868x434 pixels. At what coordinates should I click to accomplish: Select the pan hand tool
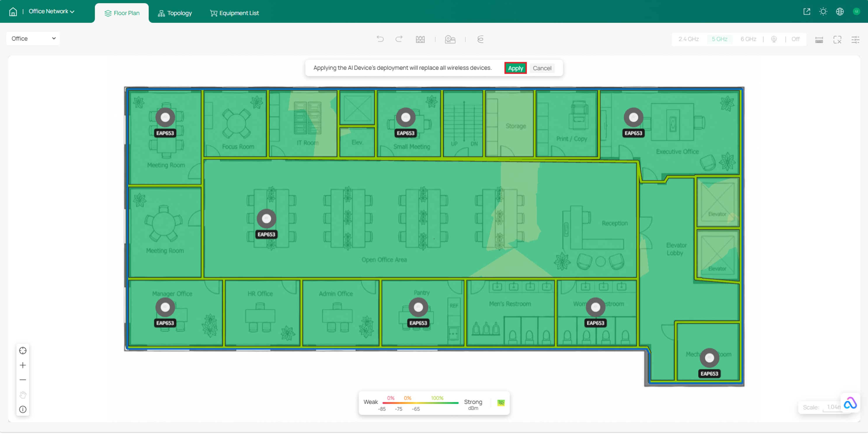coord(23,395)
